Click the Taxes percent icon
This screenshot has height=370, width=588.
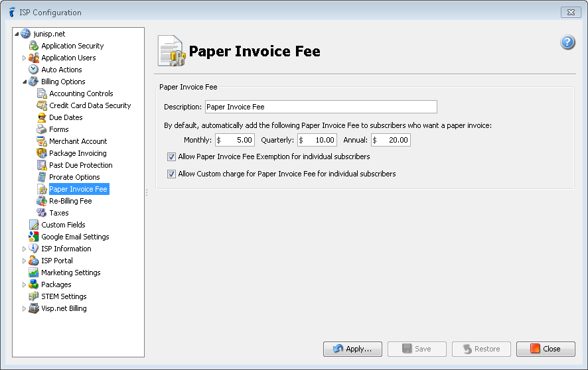click(42, 213)
